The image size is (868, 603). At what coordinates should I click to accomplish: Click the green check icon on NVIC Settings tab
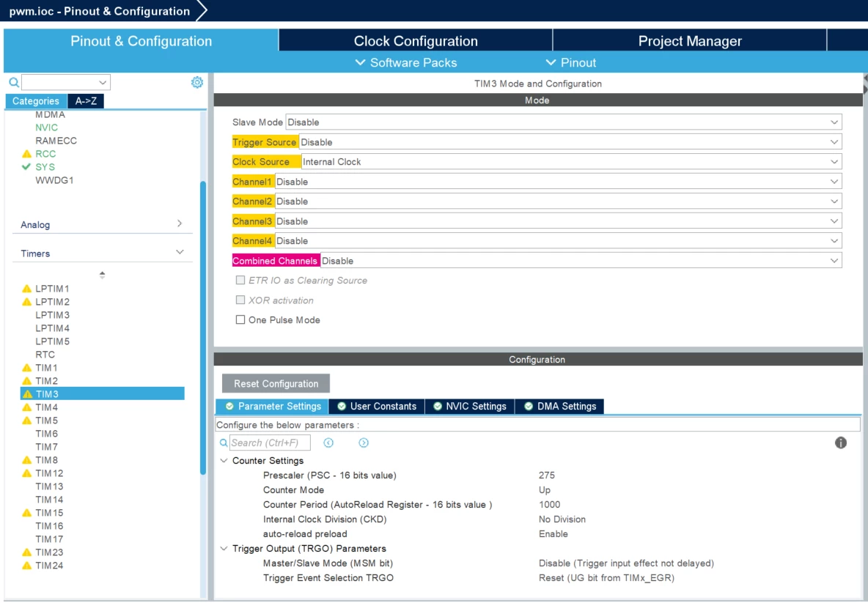(x=438, y=406)
